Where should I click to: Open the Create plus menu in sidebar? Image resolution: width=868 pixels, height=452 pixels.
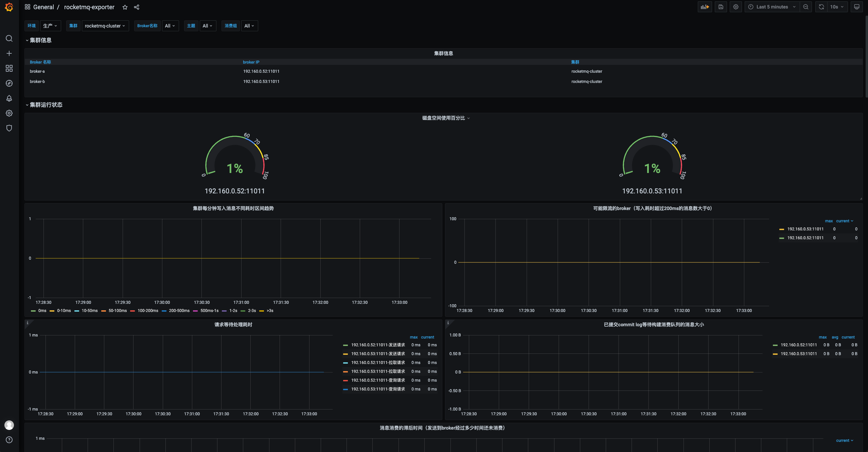point(9,53)
